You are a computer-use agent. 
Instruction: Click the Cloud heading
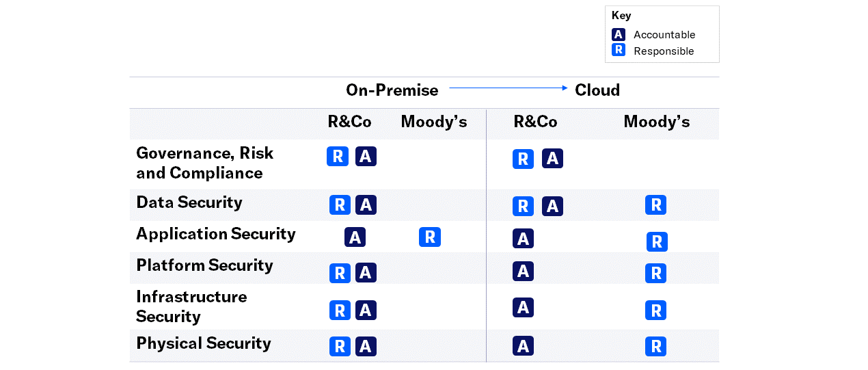[x=597, y=90]
